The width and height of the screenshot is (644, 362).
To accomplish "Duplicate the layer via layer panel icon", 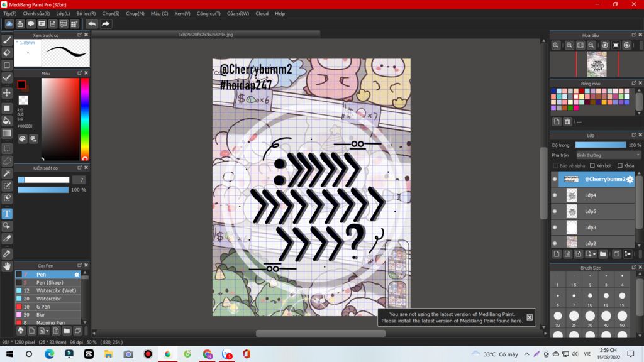I will (x=616, y=254).
